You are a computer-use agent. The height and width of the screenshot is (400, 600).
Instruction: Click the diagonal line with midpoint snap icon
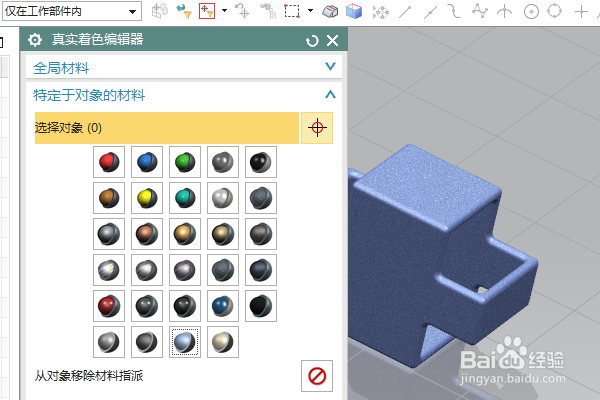pyautogui.click(x=430, y=12)
